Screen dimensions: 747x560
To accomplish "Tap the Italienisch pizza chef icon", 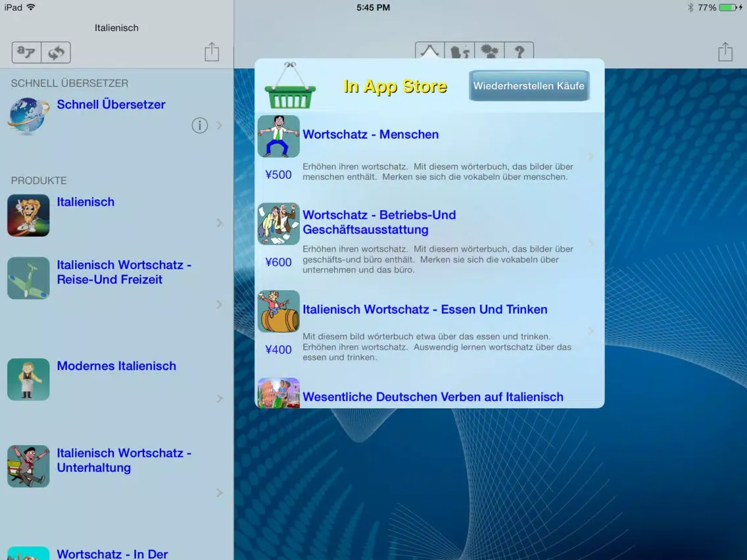I will tap(28, 215).
